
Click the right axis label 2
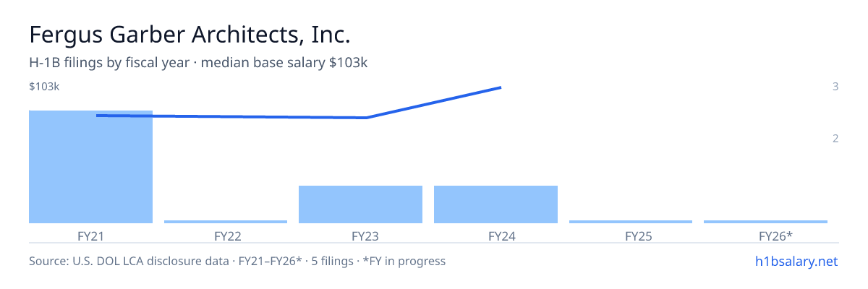point(835,139)
